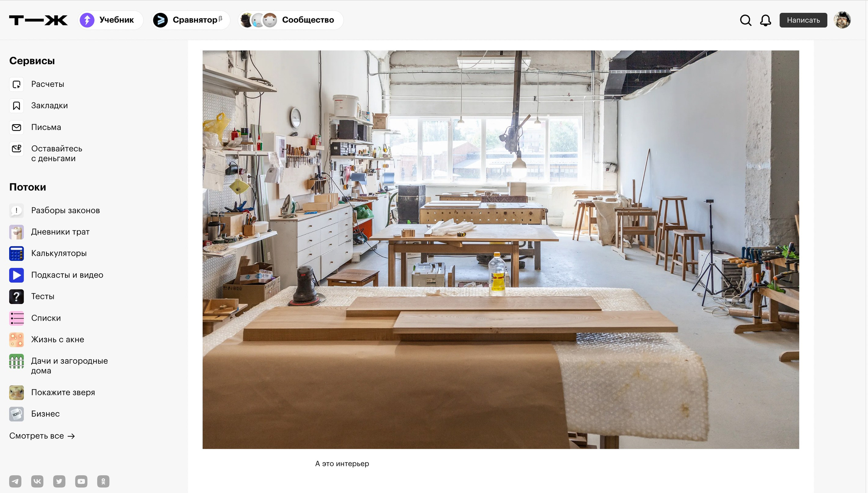Open the user profile avatar
This screenshot has height=493, width=868.
point(842,20)
